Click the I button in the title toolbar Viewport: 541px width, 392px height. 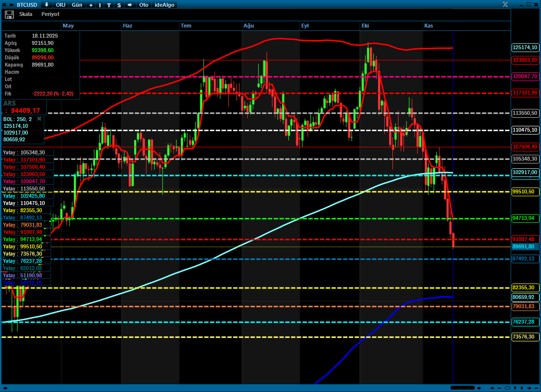[100, 5]
